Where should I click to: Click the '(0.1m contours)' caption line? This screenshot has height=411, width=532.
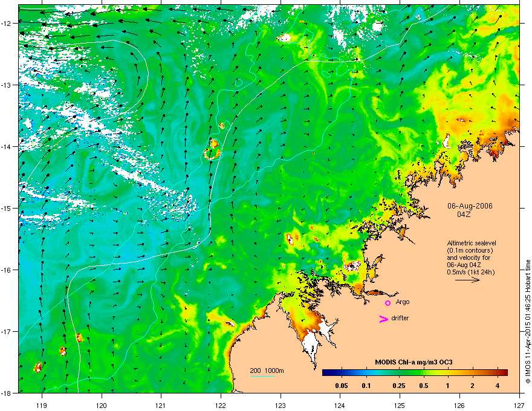coord(470,250)
